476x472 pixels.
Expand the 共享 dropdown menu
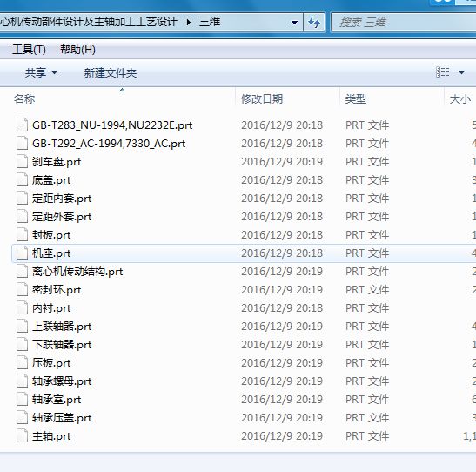click(x=41, y=72)
